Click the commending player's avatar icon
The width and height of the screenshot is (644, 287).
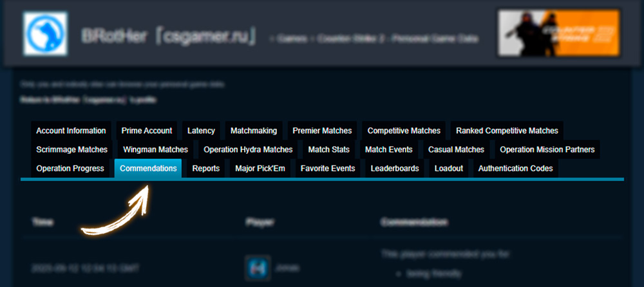258,268
